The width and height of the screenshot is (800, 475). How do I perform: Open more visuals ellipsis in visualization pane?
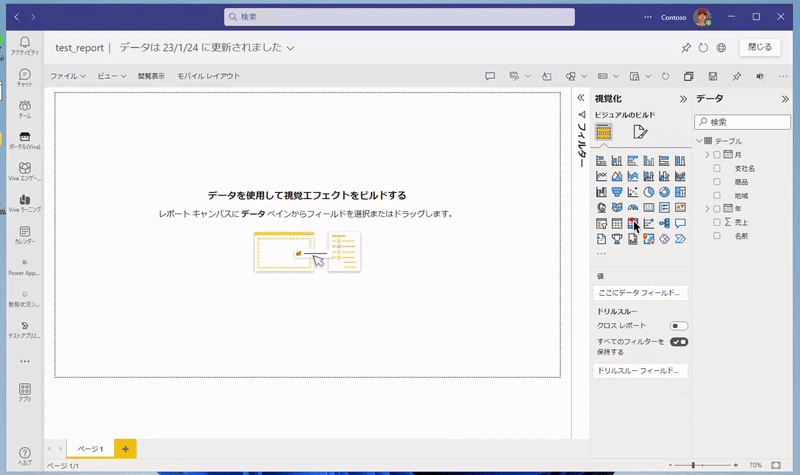pyautogui.click(x=602, y=254)
